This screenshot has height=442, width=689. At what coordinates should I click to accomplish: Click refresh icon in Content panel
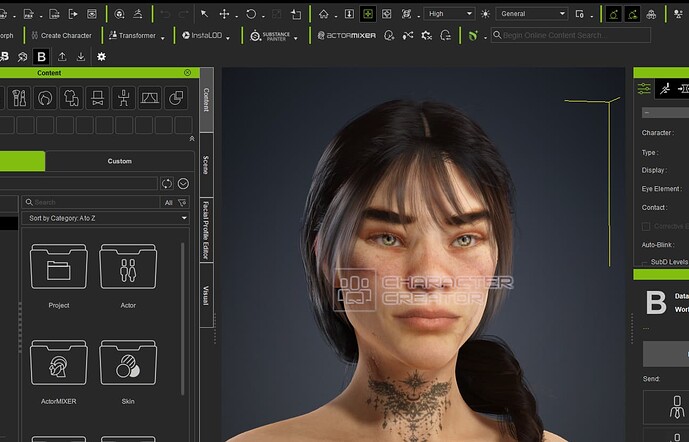click(167, 184)
